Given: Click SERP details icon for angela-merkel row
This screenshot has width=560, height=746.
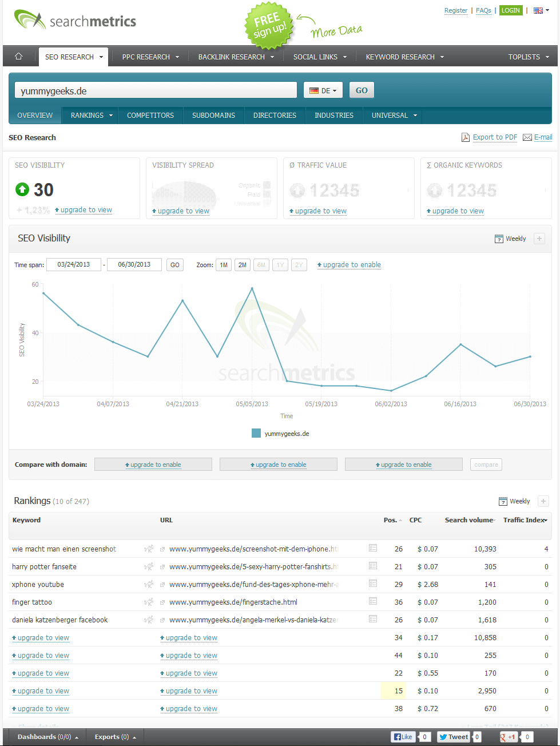Looking at the screenshot, I should [x=373, y=619].
